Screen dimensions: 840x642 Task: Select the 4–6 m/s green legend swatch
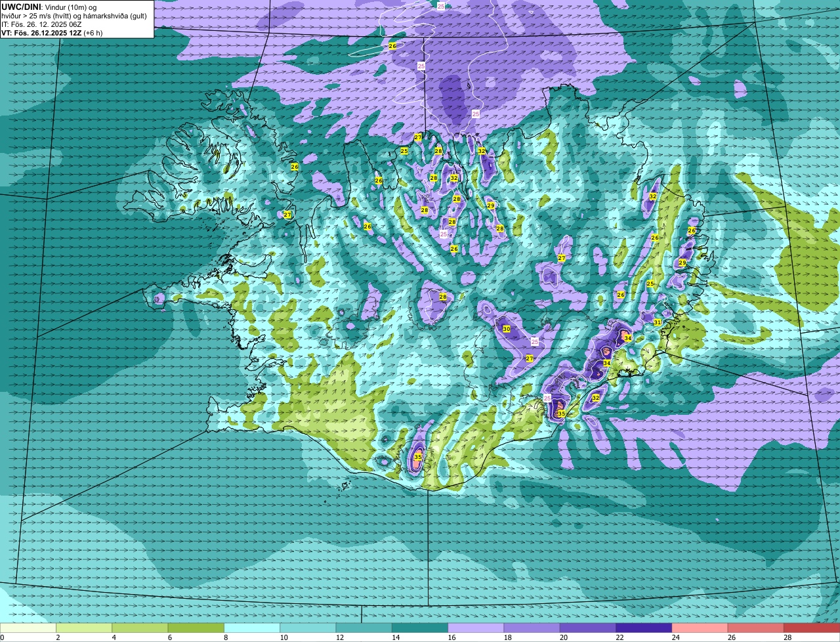(140, 628)
